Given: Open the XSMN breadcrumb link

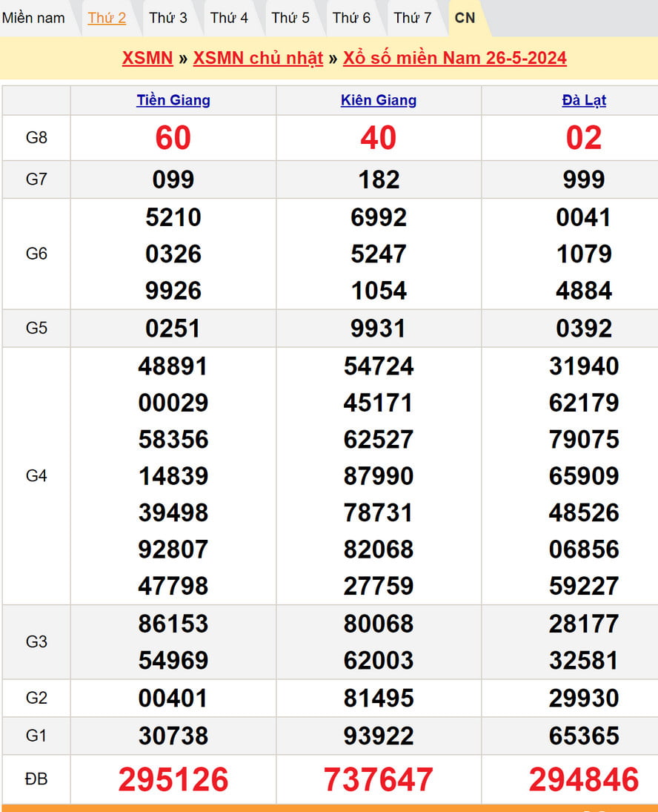Looking at the screenshot, I should (147, 59).
